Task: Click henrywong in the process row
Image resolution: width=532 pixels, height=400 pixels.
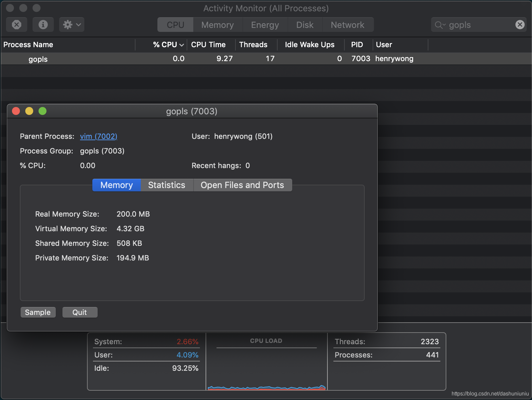Action: pyautogui.click(x=394, y=59)
